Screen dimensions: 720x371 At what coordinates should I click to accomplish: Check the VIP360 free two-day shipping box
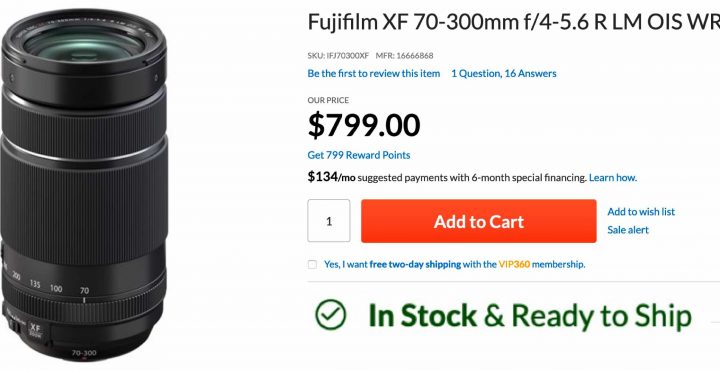click(312, 264)
